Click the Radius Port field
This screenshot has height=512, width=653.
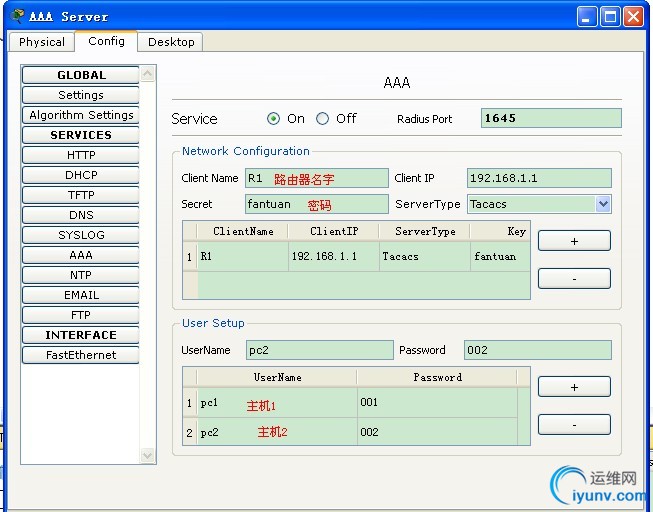551,118
